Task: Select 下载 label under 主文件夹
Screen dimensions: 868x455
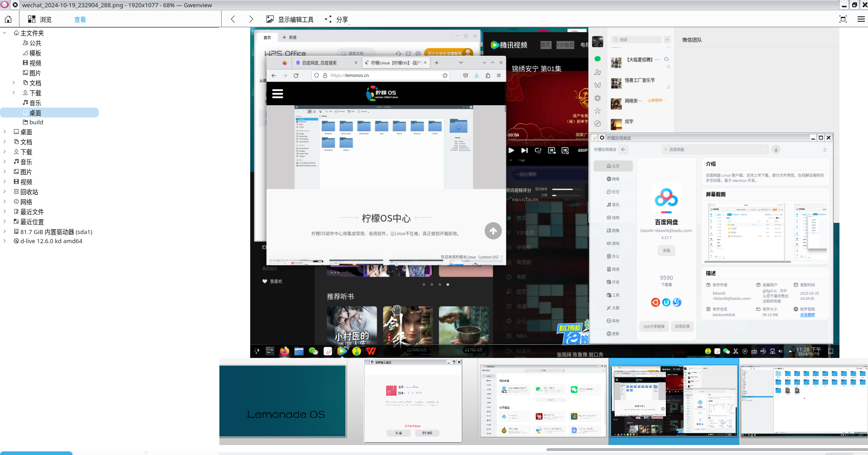Action: (x=35, y=93)
